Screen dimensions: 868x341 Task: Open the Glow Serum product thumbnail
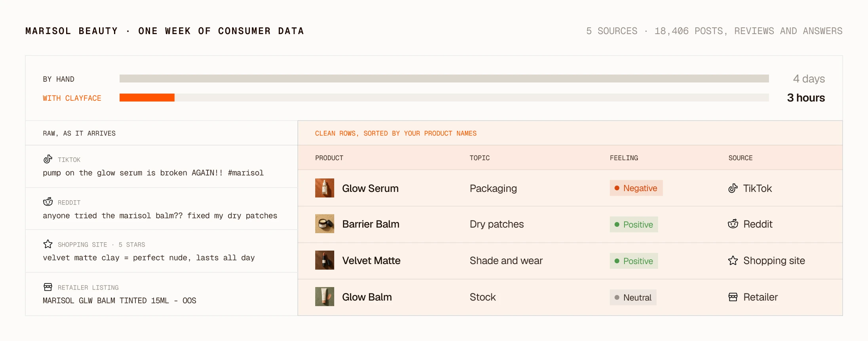325,188
